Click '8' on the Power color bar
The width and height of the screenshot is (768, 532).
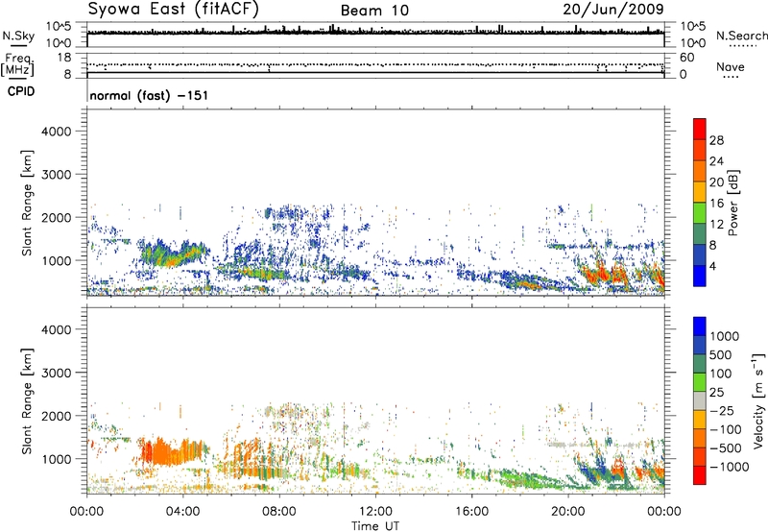(713, 246)
